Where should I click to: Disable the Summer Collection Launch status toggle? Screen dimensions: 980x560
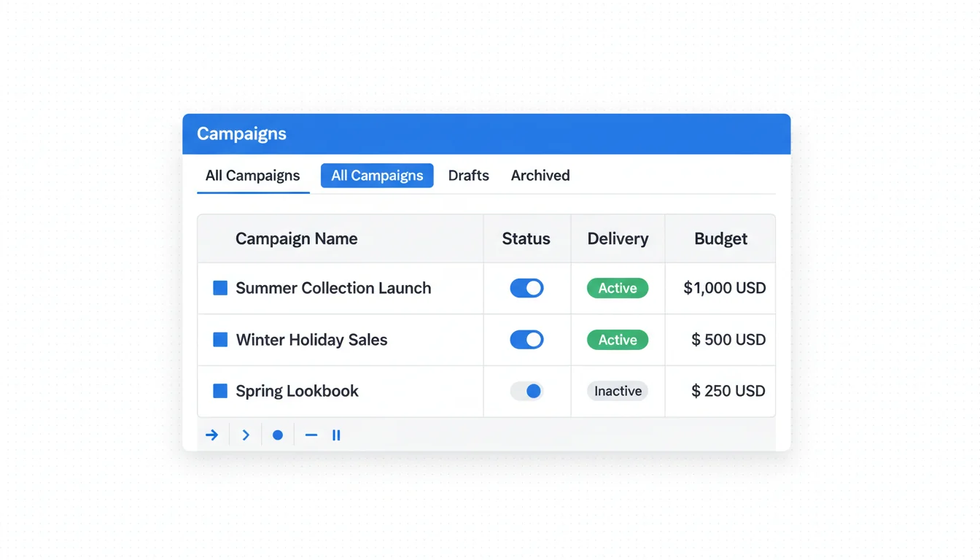526,288
